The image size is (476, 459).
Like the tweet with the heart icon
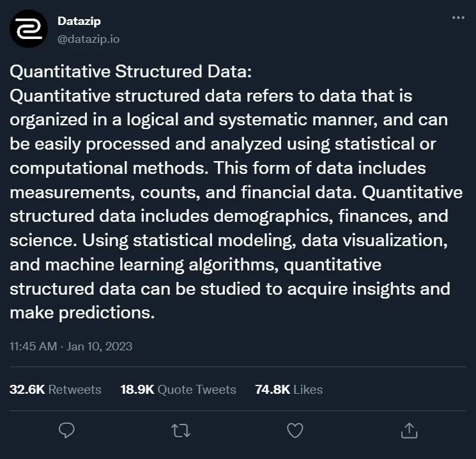pyautogui.click(x=295, y=430)
